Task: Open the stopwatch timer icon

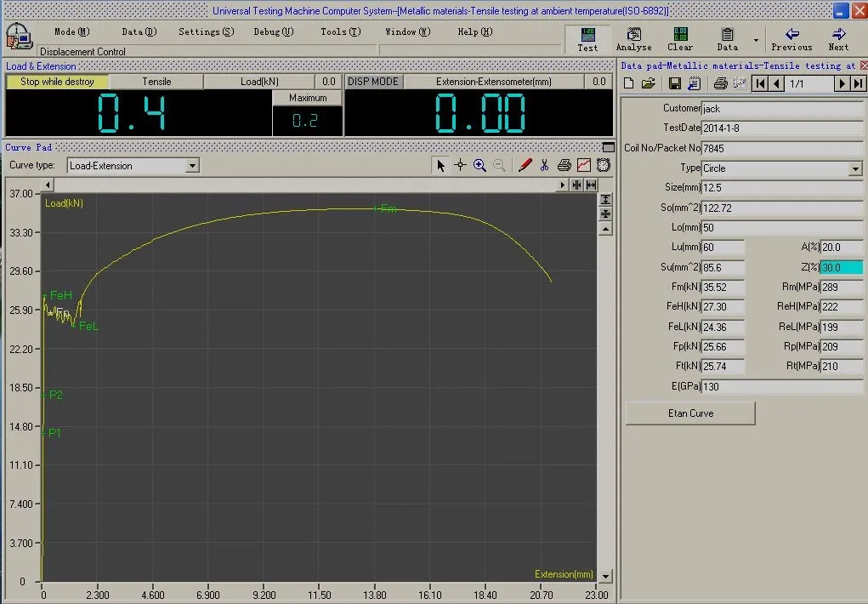Action: click(603, 165)
